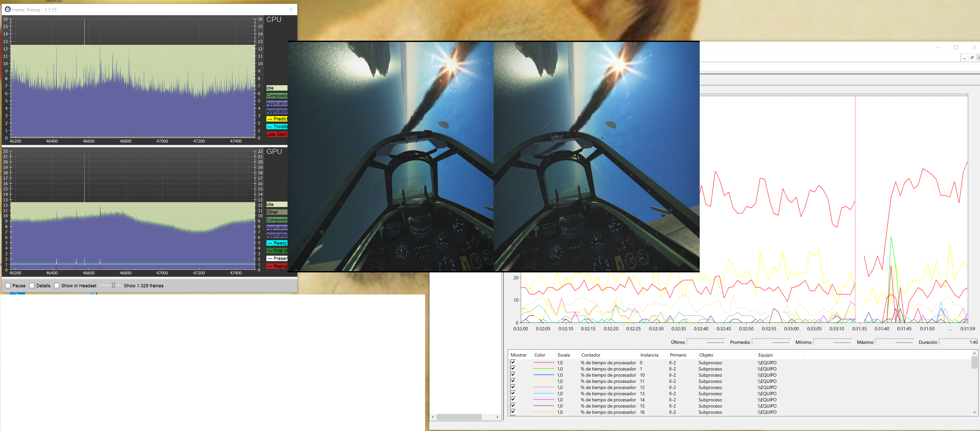Close the Frame Timing window

tap(291, 10)
